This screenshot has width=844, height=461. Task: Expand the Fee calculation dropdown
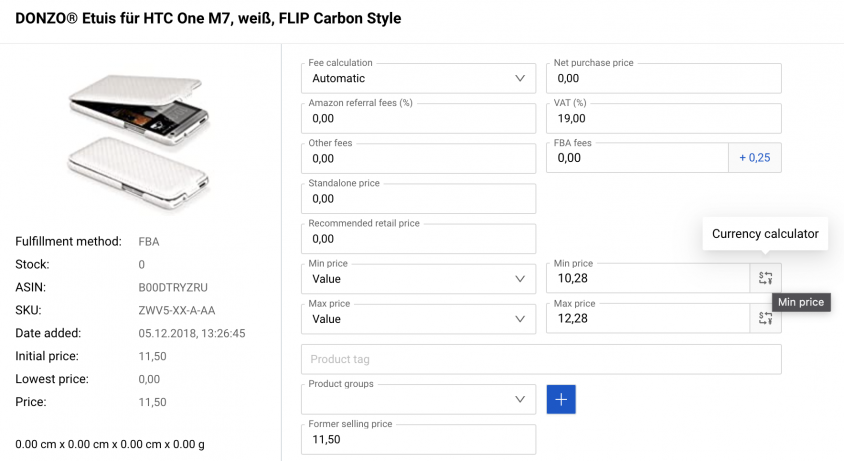coord(418,78)
